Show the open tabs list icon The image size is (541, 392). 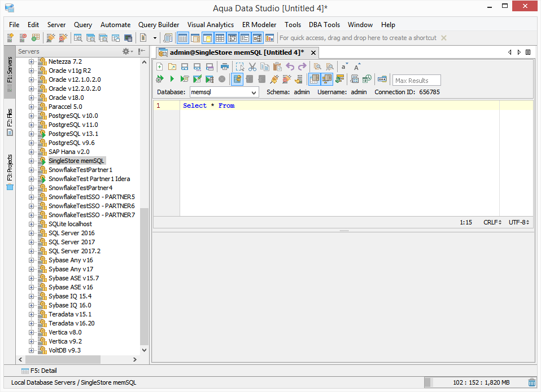pos(528,52)
